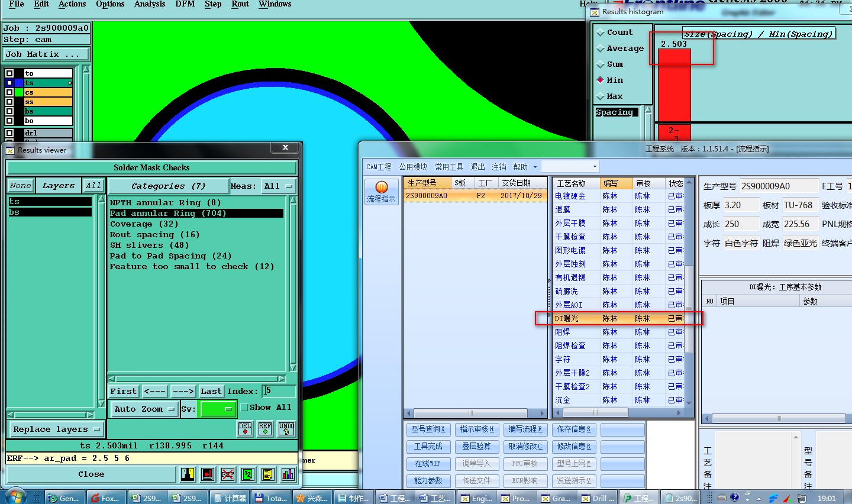Screen dimensions: 852x504
Task: Click the 型号查询X button
Action: (x=428, y=429)
